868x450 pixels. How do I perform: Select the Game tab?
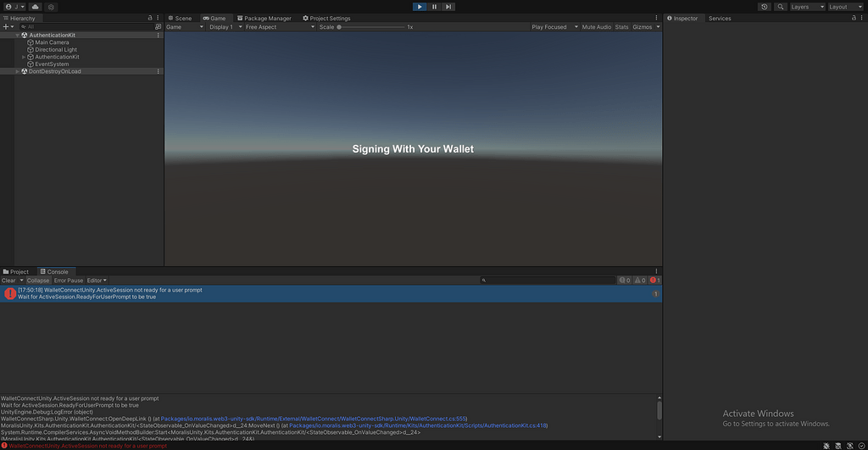(x=214, y=19)
